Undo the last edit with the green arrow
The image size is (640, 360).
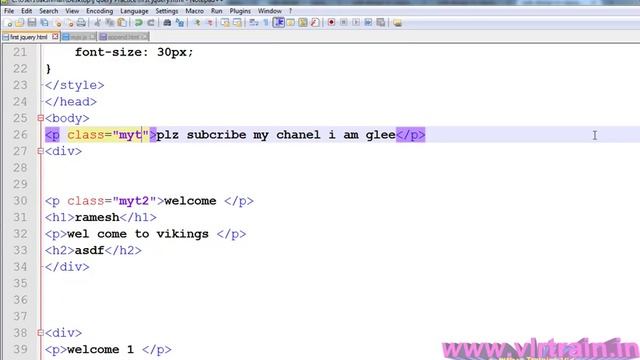click(x=139, y=23)
